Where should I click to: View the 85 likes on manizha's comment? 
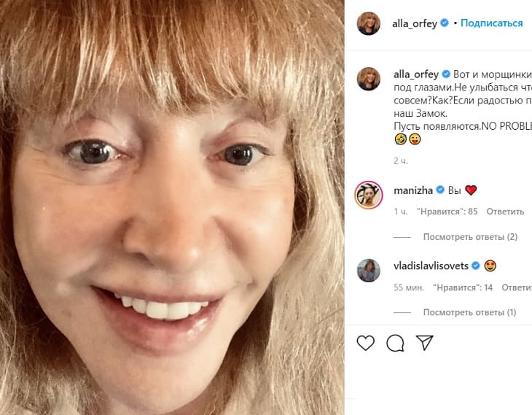[x=447, y=212]
